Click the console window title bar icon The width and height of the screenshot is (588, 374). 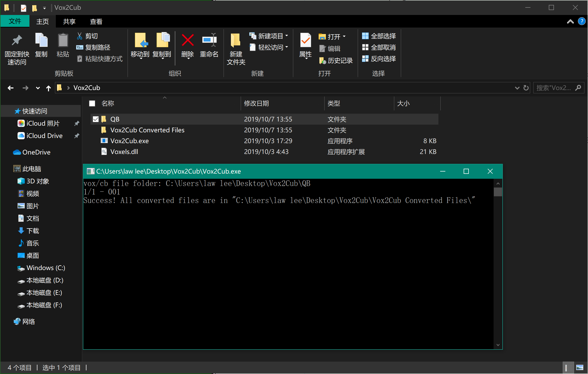pos(90,171)
